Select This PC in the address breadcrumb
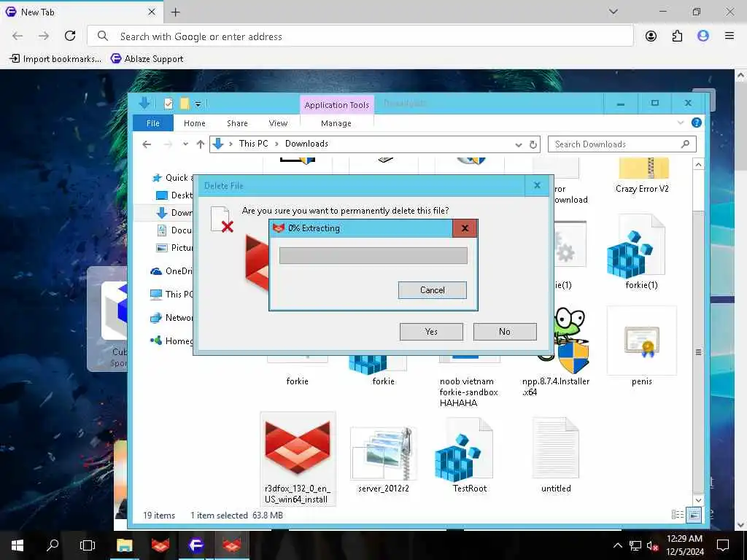This screenshot has width=747, height=560. (253, 144)
